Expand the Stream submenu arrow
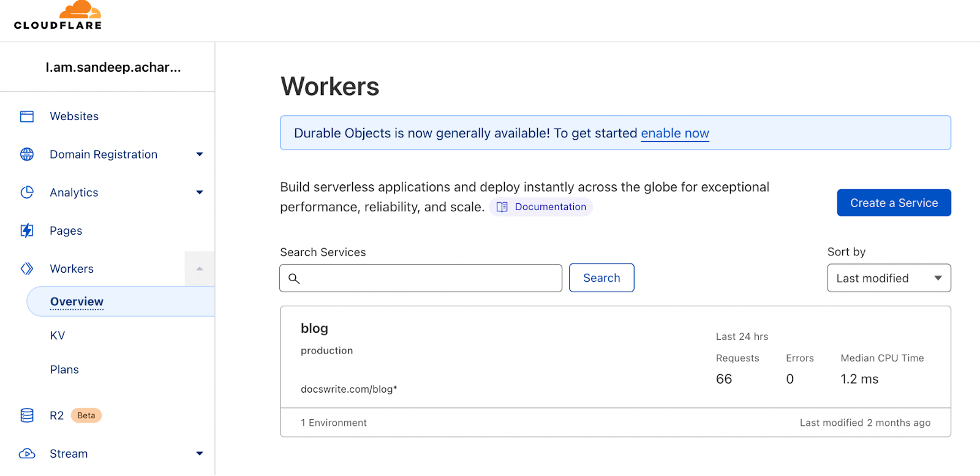The height and width of the screenshot is (476, 980). point(200,454)
